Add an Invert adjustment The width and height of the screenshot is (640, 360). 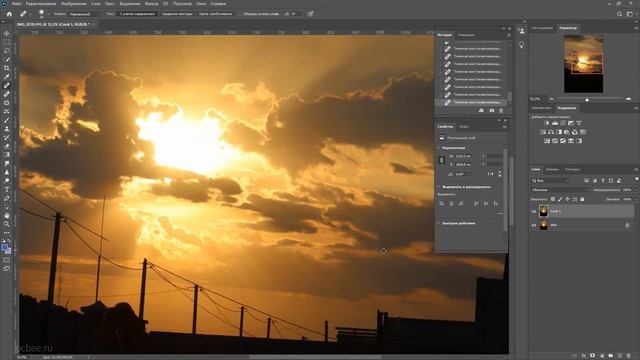coord(547,141)
